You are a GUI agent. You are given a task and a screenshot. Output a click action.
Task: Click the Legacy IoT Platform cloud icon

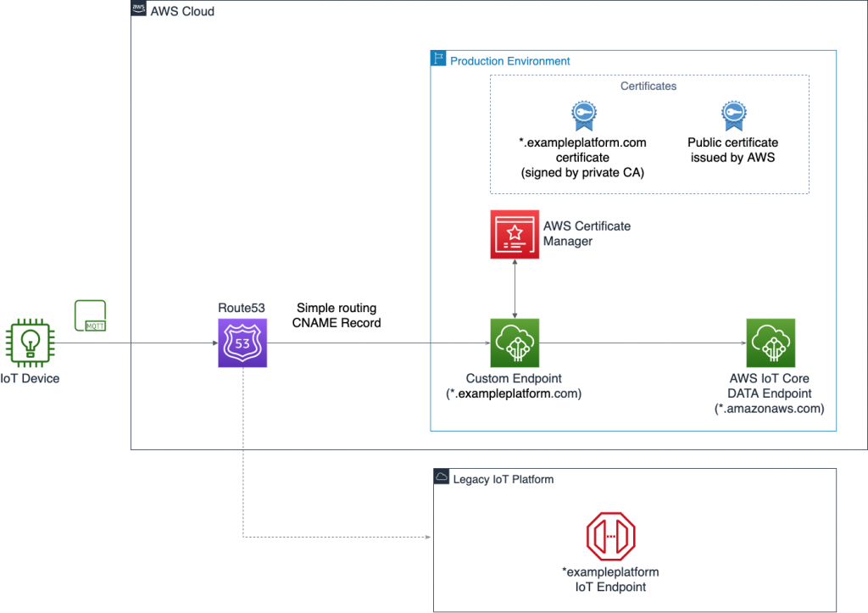(441, 476)
